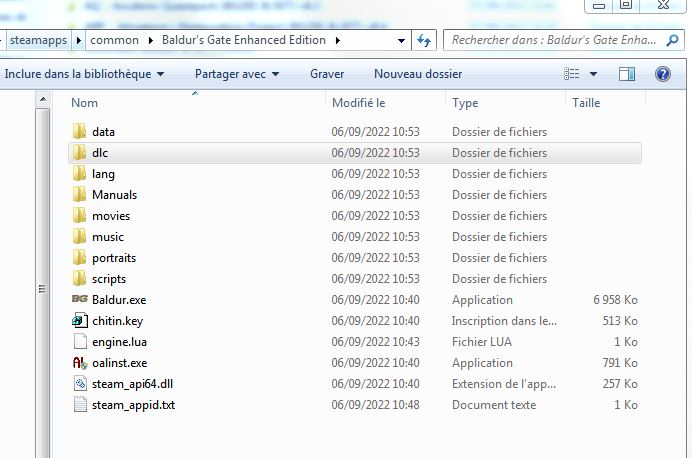Click the 6 958 Ko size value
The width and height of the screenshot is (692, 458).
(x=615, y=300)
